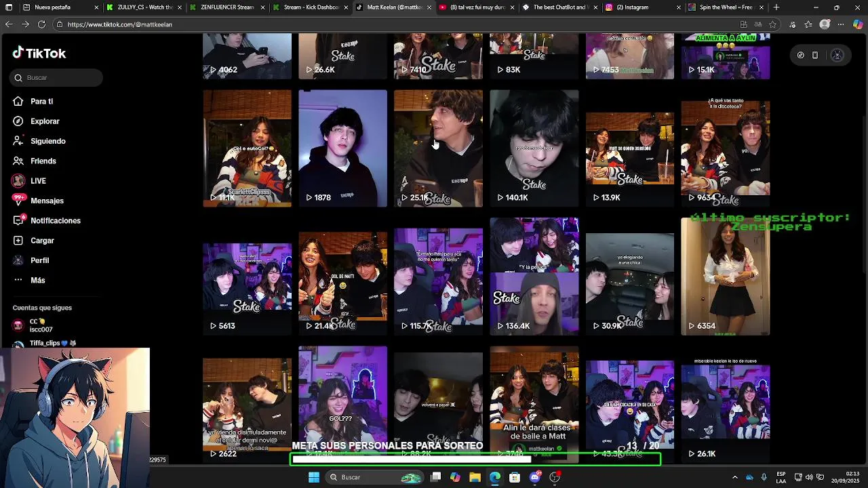Open Notificaciones panel
The width and height of the screenshot is (868, 488).
46,220
